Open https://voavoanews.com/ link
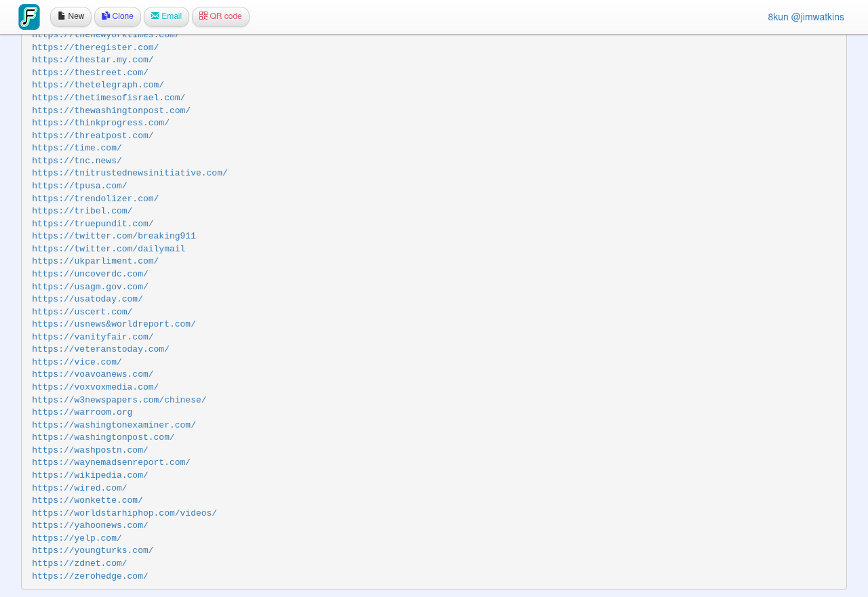 pyautogui.click(x=93, y=375)
